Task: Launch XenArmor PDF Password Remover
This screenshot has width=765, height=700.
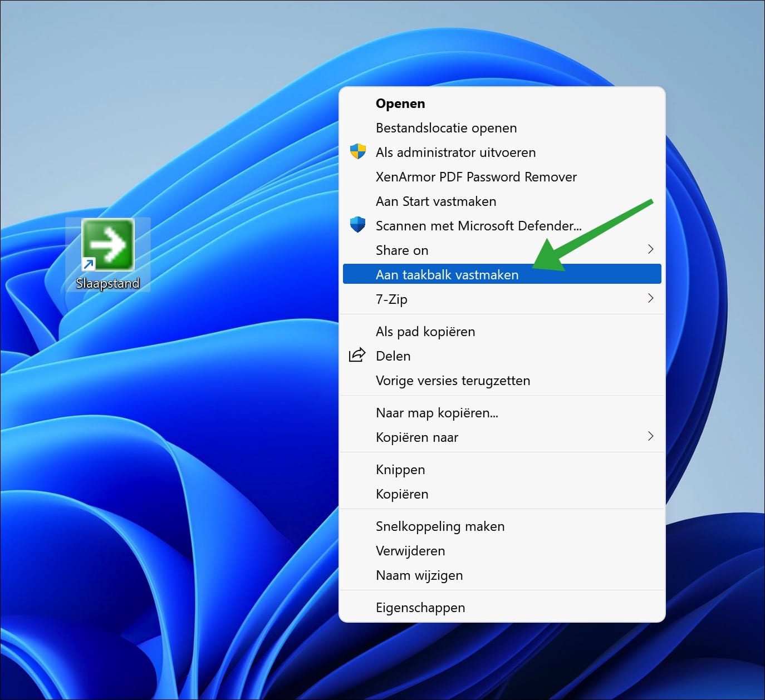Action: pyautogui.click(x=476, y=176)
